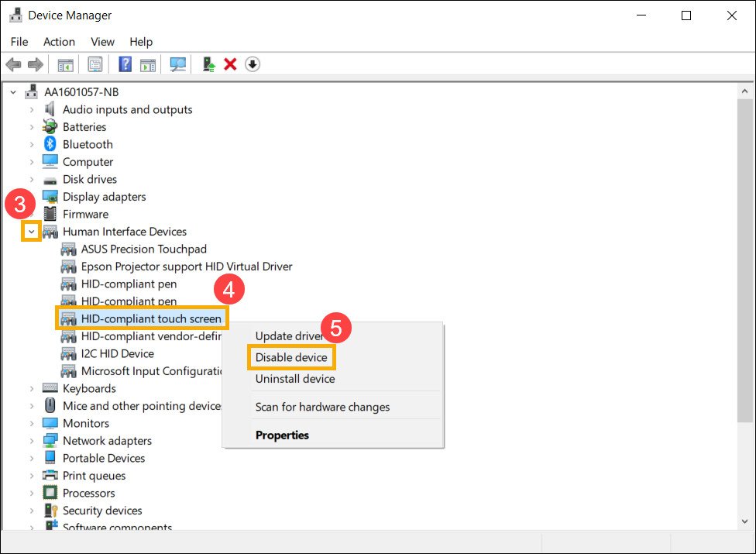Click the scan for hardware changes toolbar icon
This screenshot has width=756, height=554.
point(178,64)
